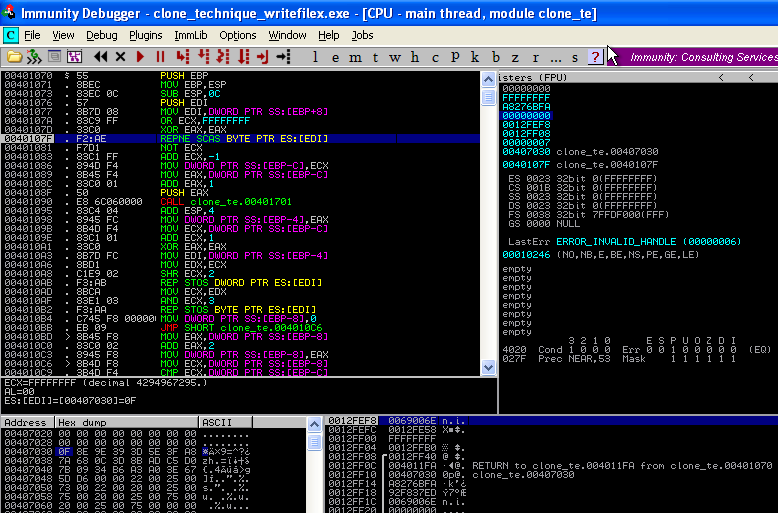Click the Address column header in dump
Viewport: 778px width, 513px height.
27,423
